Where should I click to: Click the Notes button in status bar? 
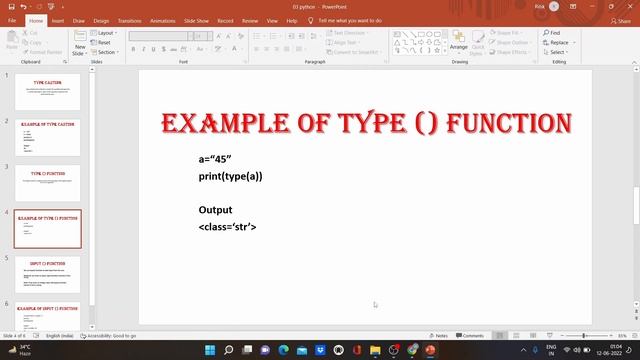[x=439, y=336]
